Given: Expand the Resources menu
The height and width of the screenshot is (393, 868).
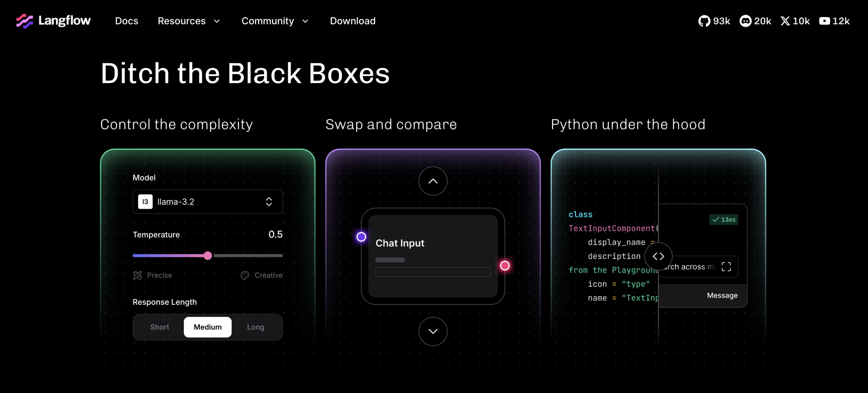Looking at the screenshot, I should pos(189,21).
